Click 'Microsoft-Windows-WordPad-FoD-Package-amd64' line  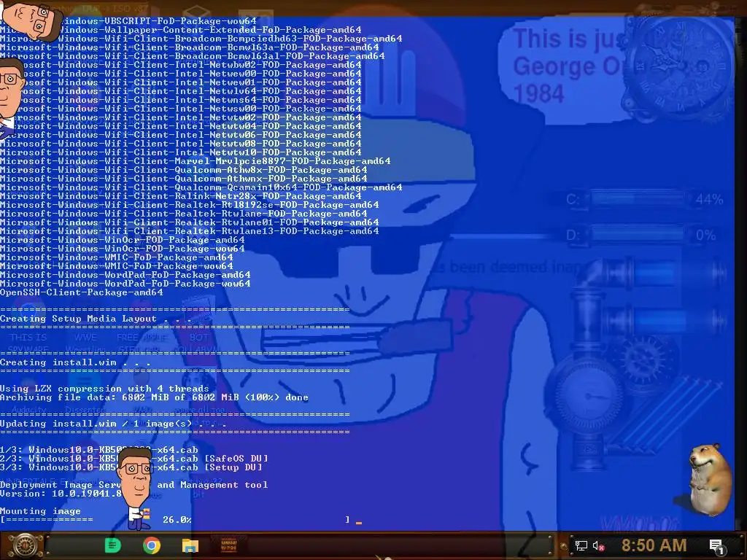tap(125, 275)
